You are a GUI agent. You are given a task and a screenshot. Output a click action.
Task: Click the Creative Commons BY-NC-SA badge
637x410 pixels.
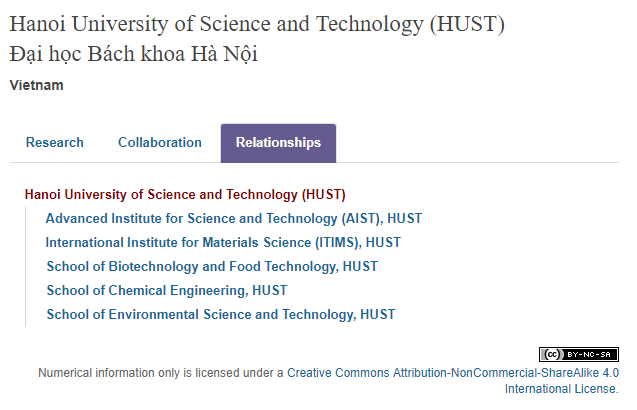click(x=579, y=354)
